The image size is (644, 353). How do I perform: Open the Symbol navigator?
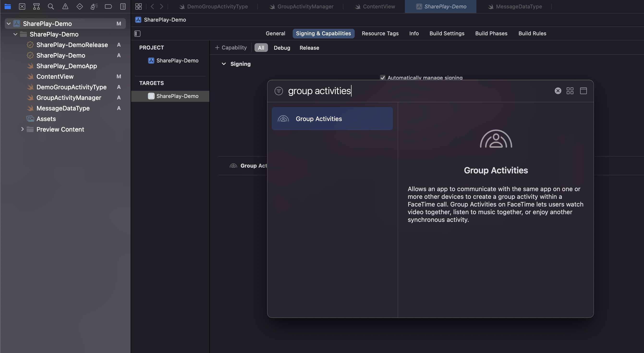[36, 6]
